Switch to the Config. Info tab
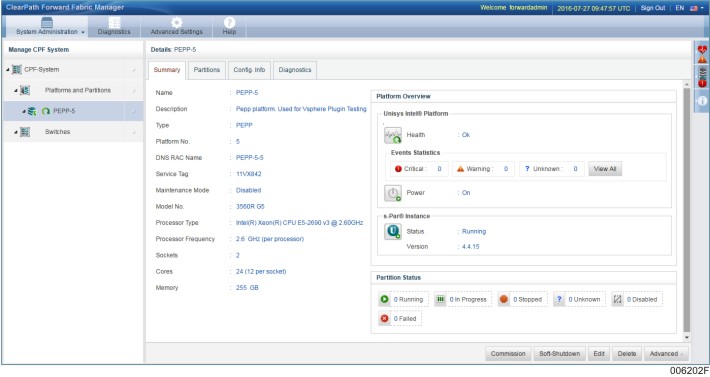The image size is (710, 377). 249,70
